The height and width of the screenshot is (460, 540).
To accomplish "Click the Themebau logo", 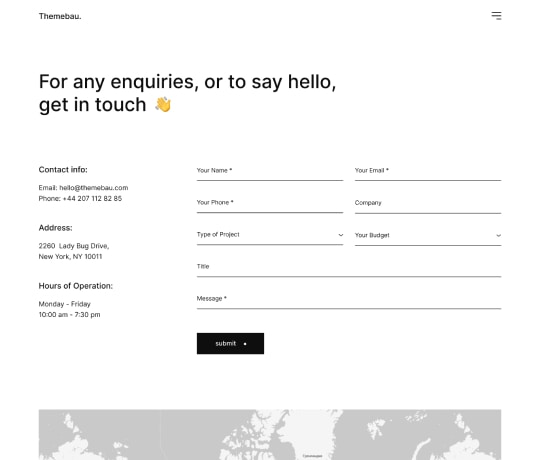I will click(60, 16).
